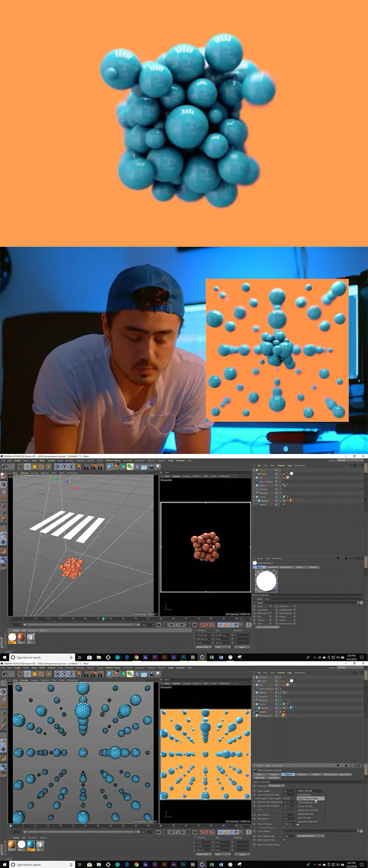Enable the Fog channel checkbox in Material editor
This screenshot has height=868, width=368.
[x=271, y=617]
